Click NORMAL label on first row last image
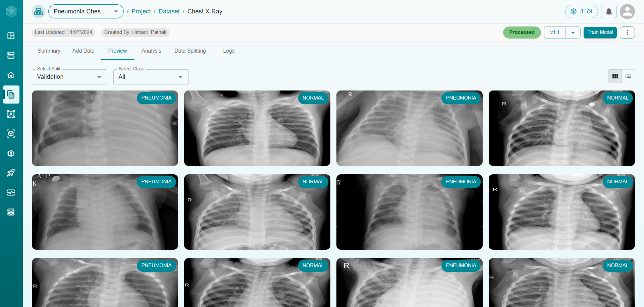 (x=618, y=98)
